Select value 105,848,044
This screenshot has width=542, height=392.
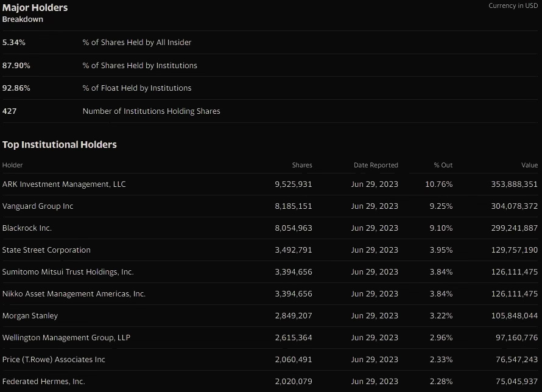[515, 316]
